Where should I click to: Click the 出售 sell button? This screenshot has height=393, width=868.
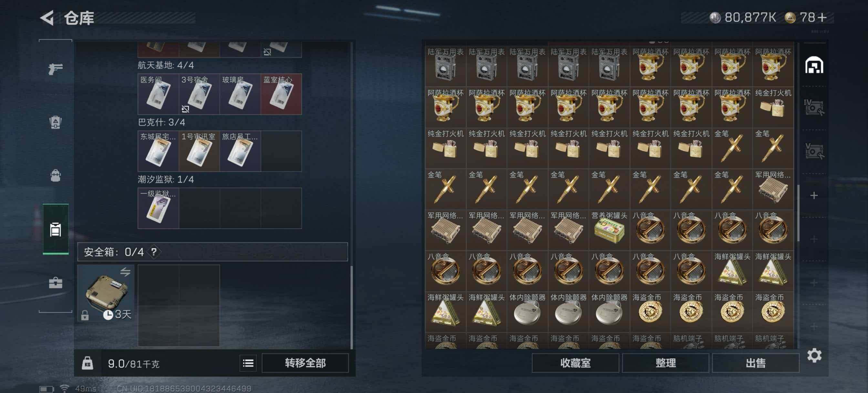point(755,363)
